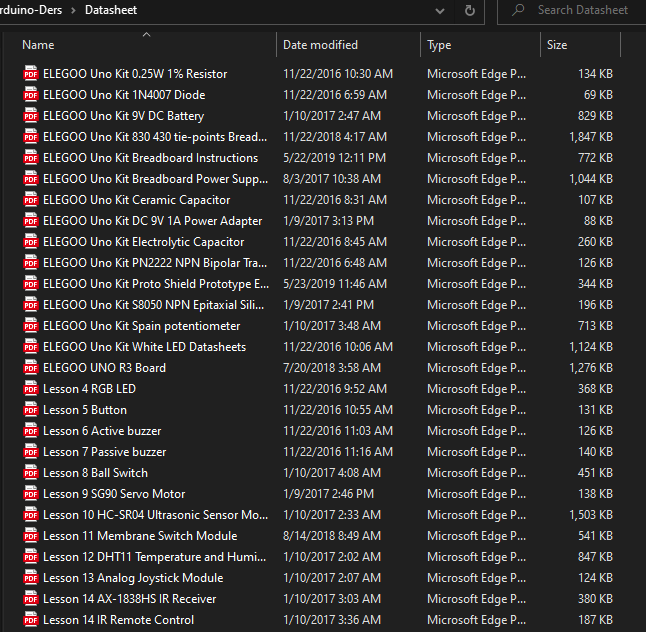This screenshot has height=632, width=646.
Task: Click PDF icon of 9V DC Battery file
Action: (31, 116)
